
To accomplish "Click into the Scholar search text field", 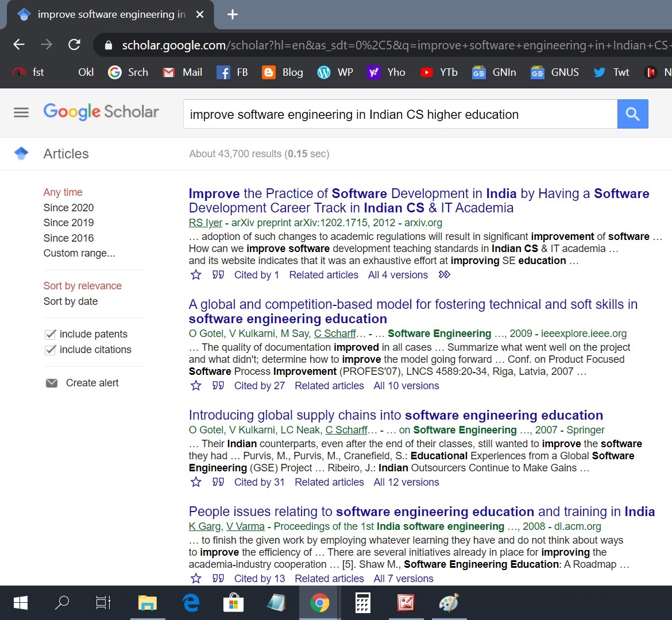I will tap(400, 114).
